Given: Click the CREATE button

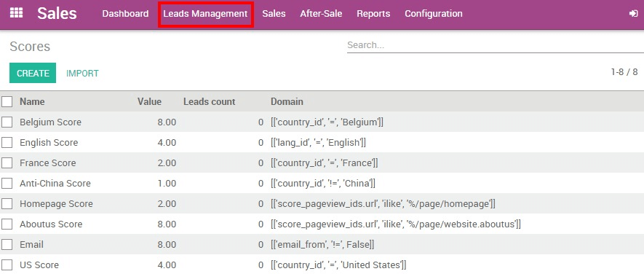Looking at the screenshot, I should pyautogui.click(x=33, y=73).
